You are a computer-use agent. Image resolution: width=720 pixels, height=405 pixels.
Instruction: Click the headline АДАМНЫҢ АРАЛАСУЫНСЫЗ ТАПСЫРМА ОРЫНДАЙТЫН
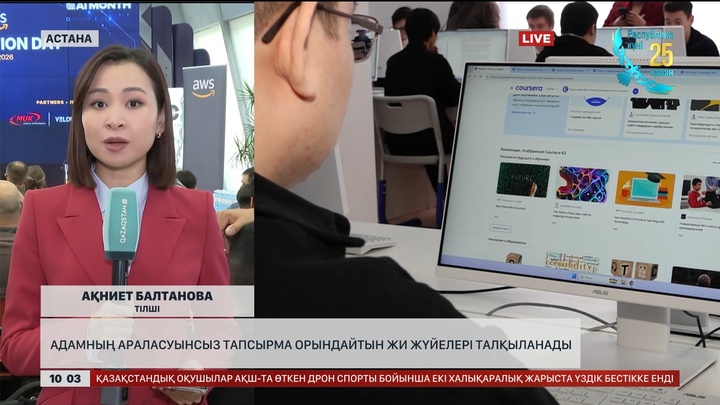[x=217, y=344]
